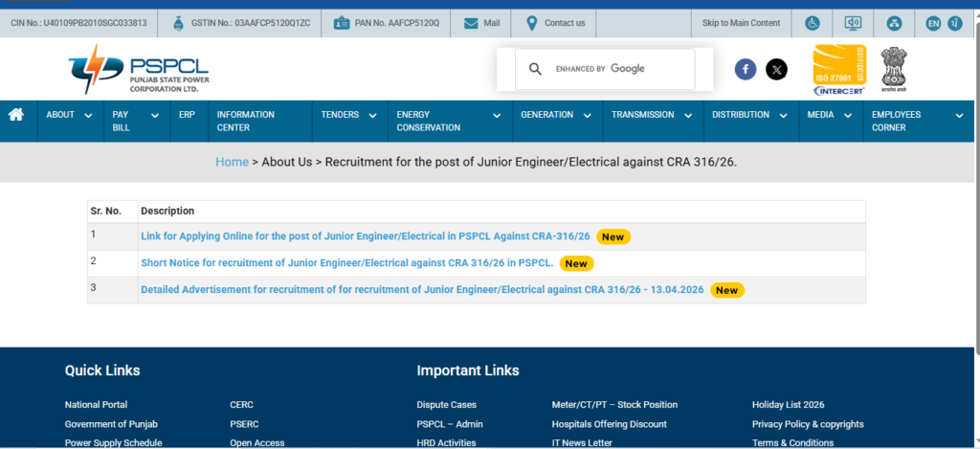Viewport: 980px width, 449px height.
Task: Open the Detailed Advertisement CRA 316/26 link
Action: tap(422, 290)
